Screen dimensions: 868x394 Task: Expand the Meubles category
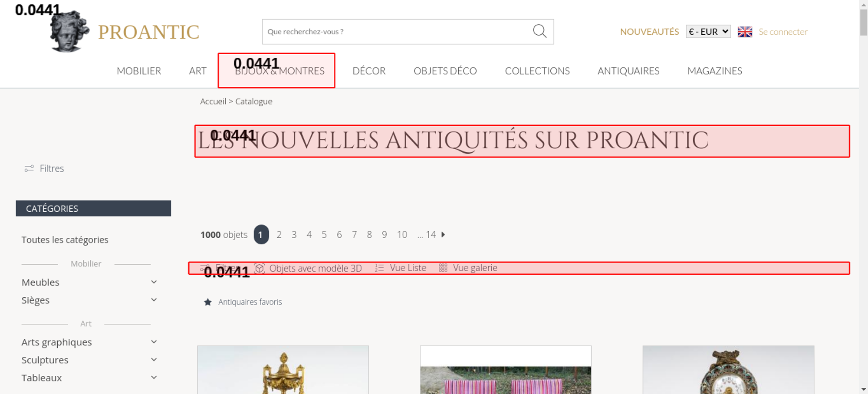click(x=154, y=282)
